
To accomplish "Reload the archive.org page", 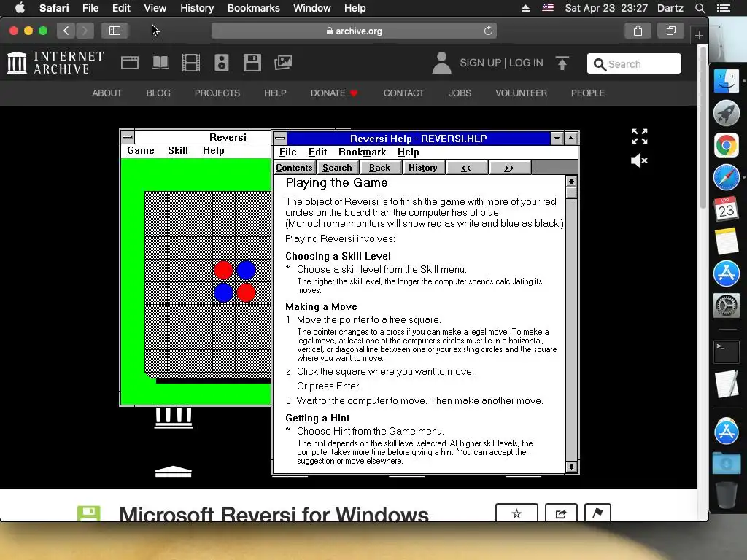I will point(488,31).
